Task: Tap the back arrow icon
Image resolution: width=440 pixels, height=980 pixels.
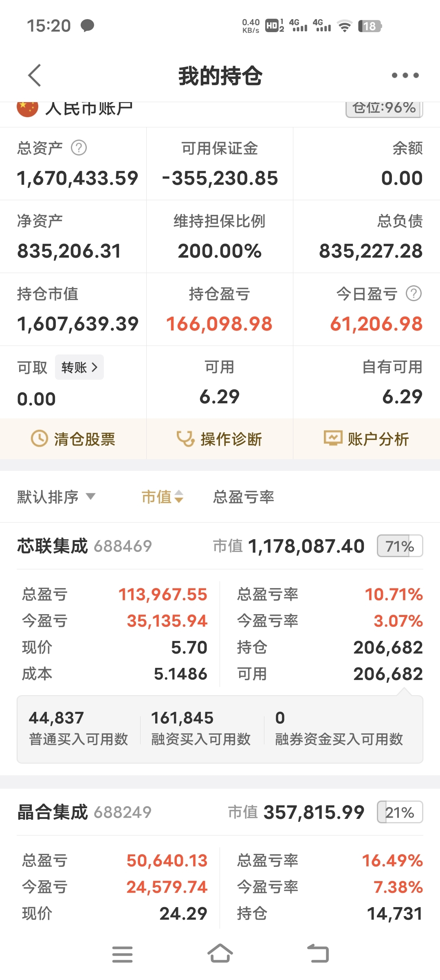Action: [35, 75]
